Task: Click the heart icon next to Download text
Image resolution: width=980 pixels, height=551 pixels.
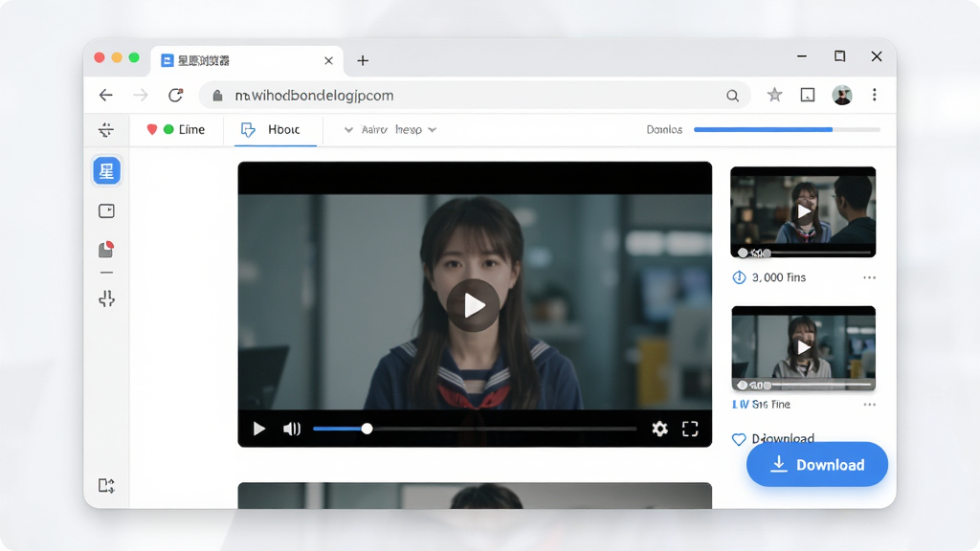Action: coord(739,439)
